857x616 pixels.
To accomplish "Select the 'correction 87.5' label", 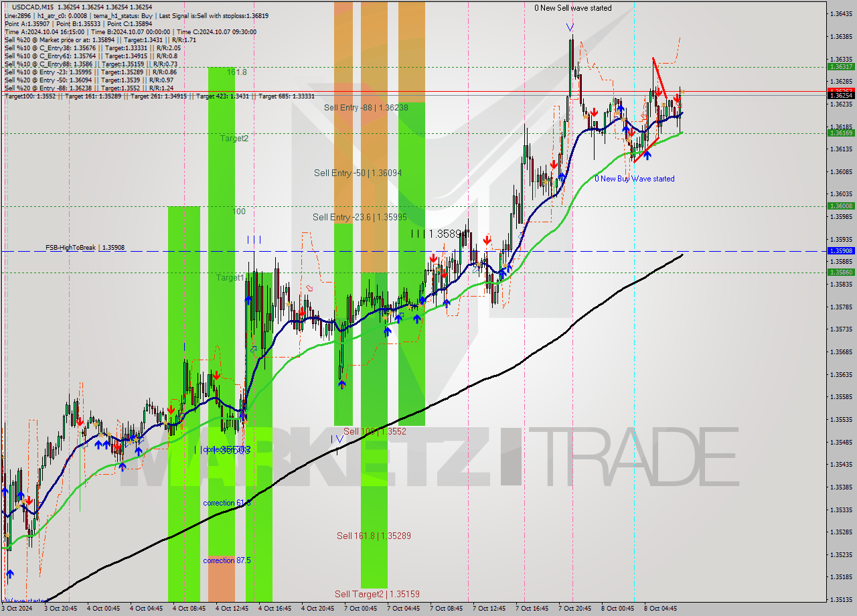I will coord(227,560).
